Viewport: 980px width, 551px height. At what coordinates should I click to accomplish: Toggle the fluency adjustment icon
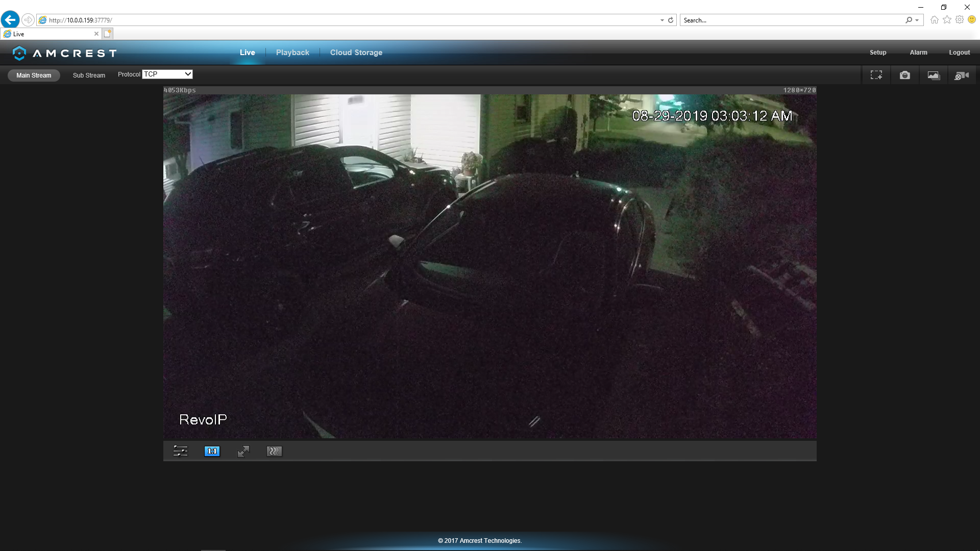tap(274, 451)
